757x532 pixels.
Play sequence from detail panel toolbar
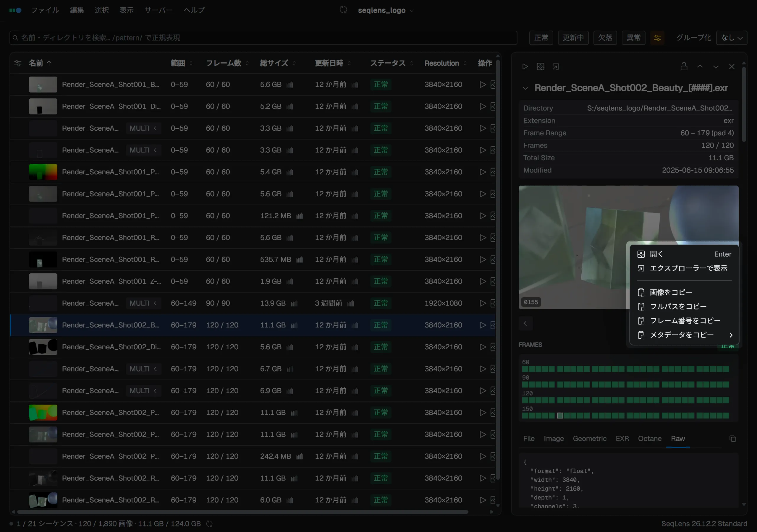click(525, 66)
